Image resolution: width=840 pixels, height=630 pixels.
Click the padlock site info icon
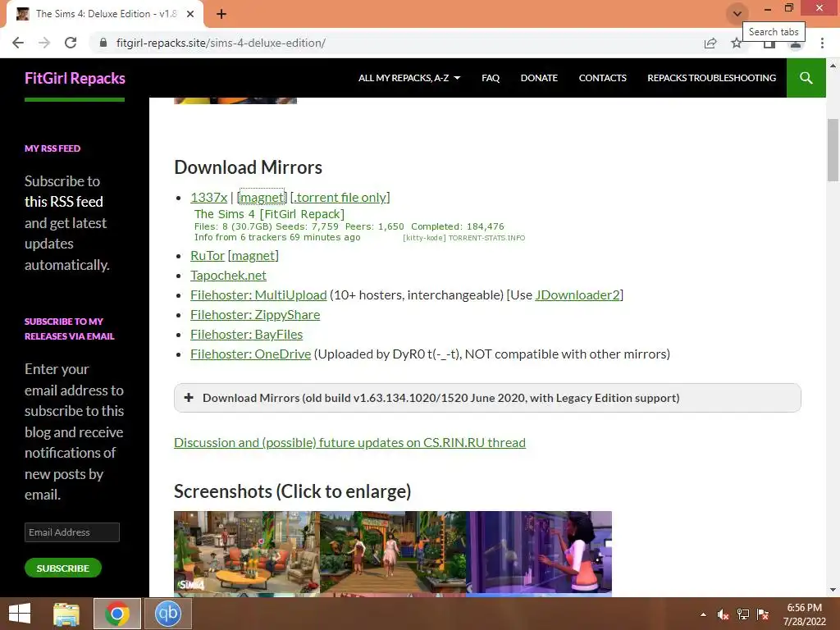[103, 43]
